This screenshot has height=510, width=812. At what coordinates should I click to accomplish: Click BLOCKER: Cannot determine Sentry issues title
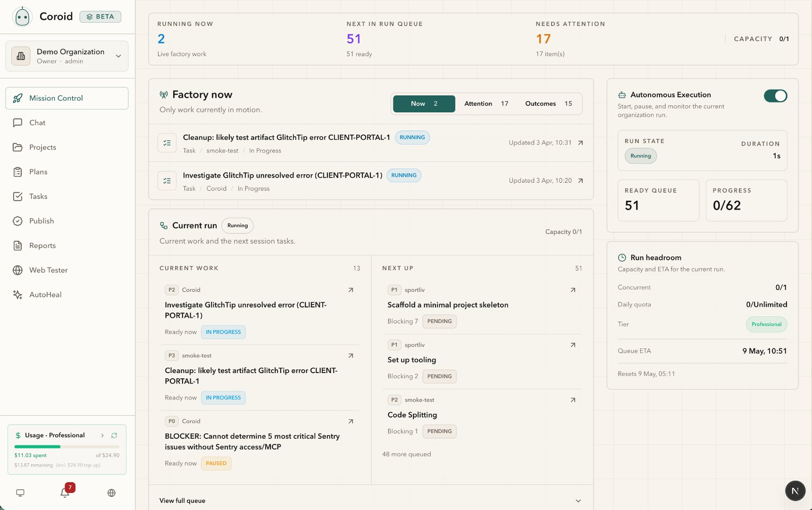[x=252, y=442]
